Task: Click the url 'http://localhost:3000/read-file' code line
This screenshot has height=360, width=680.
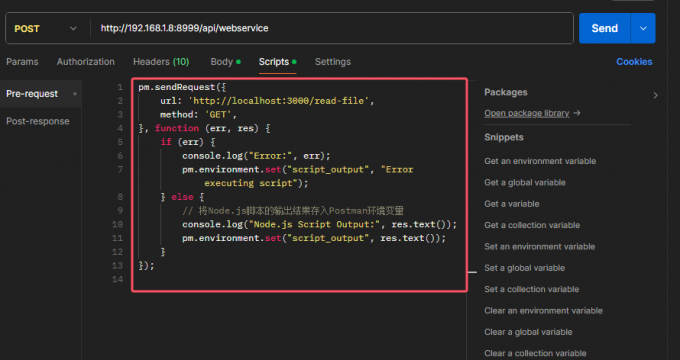Action: [x=267, y=101]
